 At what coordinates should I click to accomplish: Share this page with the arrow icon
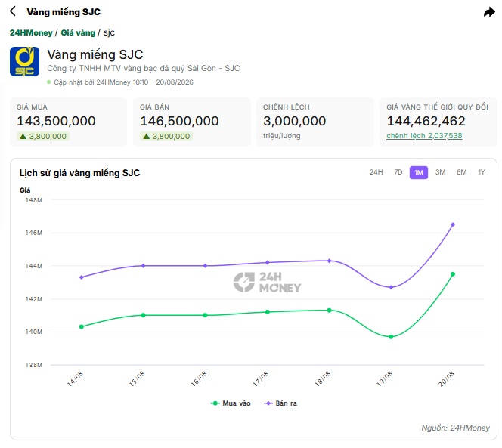point(489,12)
